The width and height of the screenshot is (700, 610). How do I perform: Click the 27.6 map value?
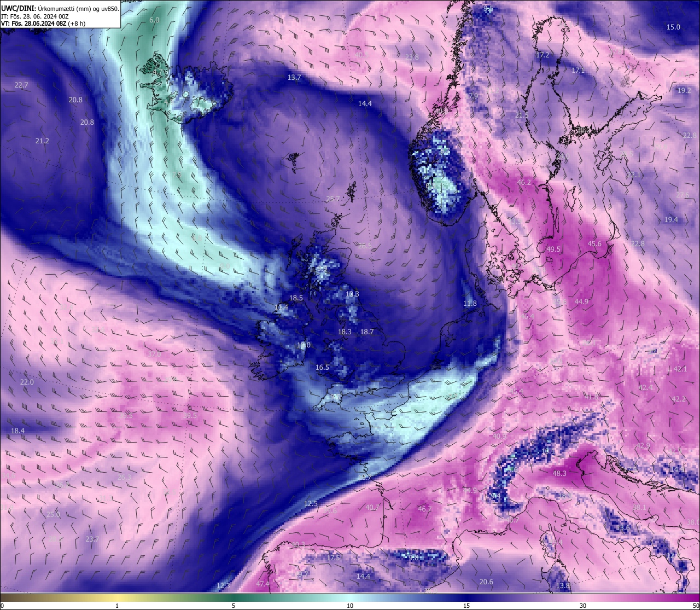point(682,195)
